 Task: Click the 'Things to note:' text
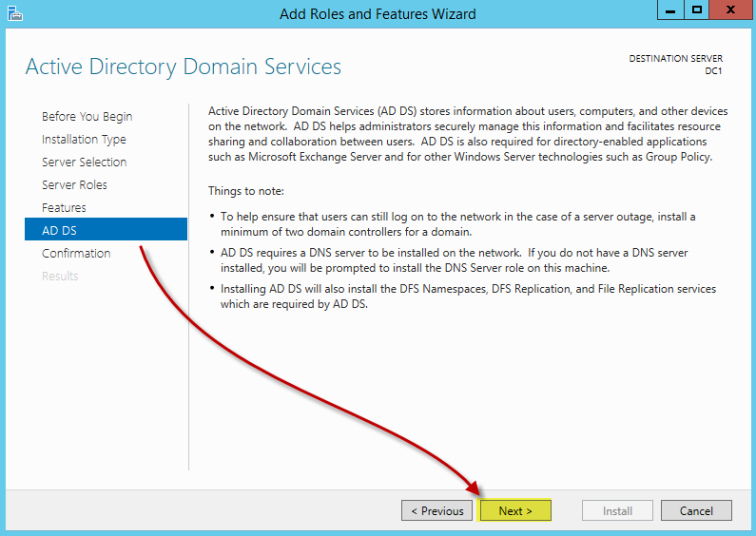point(246,191)
